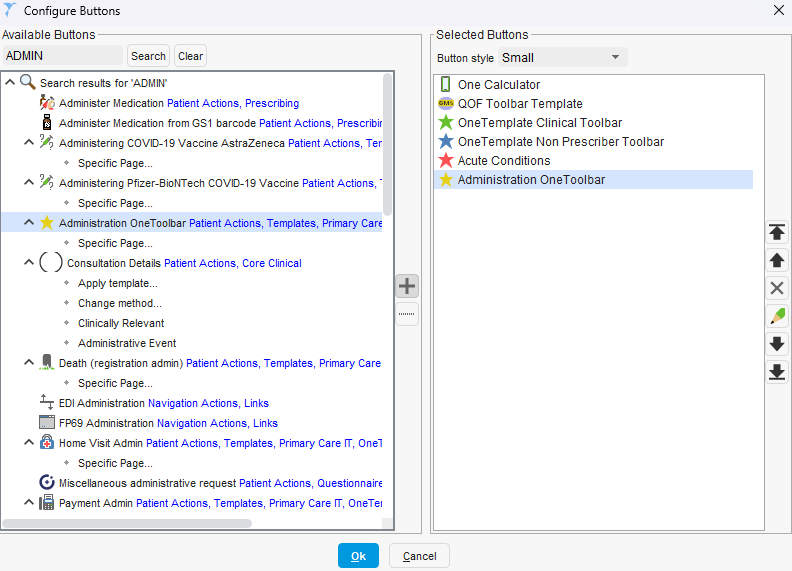
Task: Select EDI Administration in available list
Action: pyautogui.click(x=102, y=403)
